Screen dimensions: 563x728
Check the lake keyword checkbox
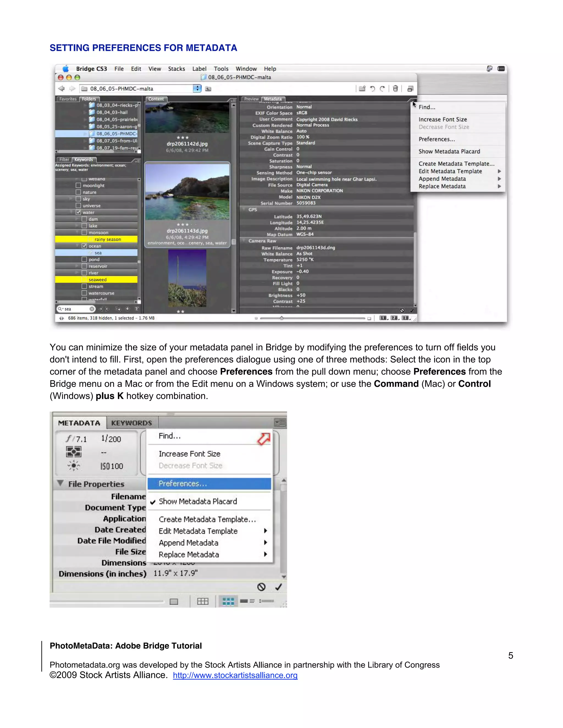click(84, 226)
